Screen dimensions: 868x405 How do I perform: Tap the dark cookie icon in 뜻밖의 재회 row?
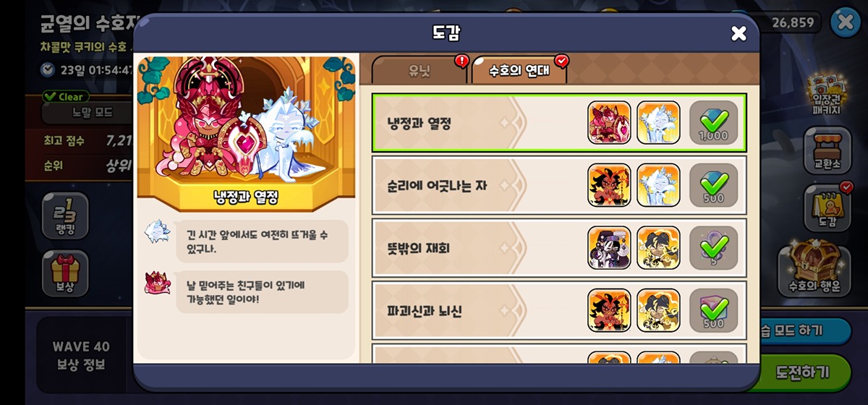pos(609,248)
